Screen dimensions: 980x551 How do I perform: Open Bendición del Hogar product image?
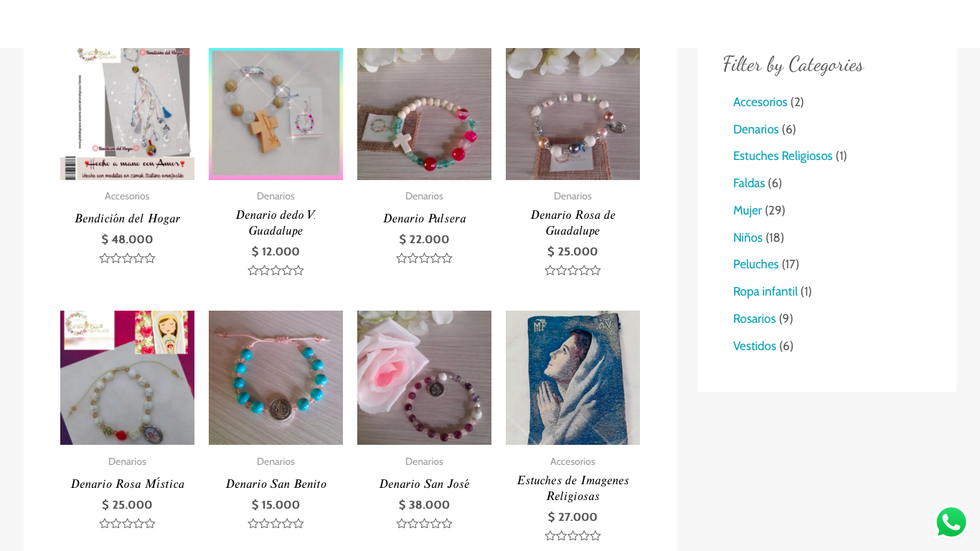(127, 114)
